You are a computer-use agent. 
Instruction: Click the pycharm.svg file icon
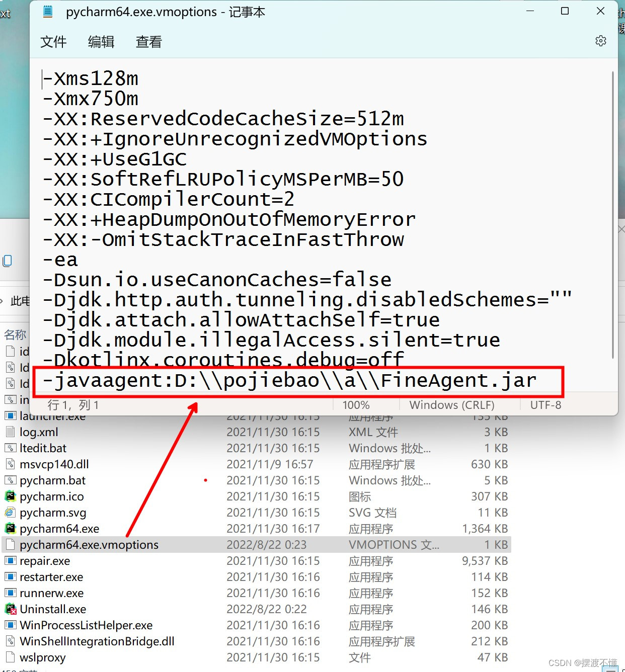(11, 513)
